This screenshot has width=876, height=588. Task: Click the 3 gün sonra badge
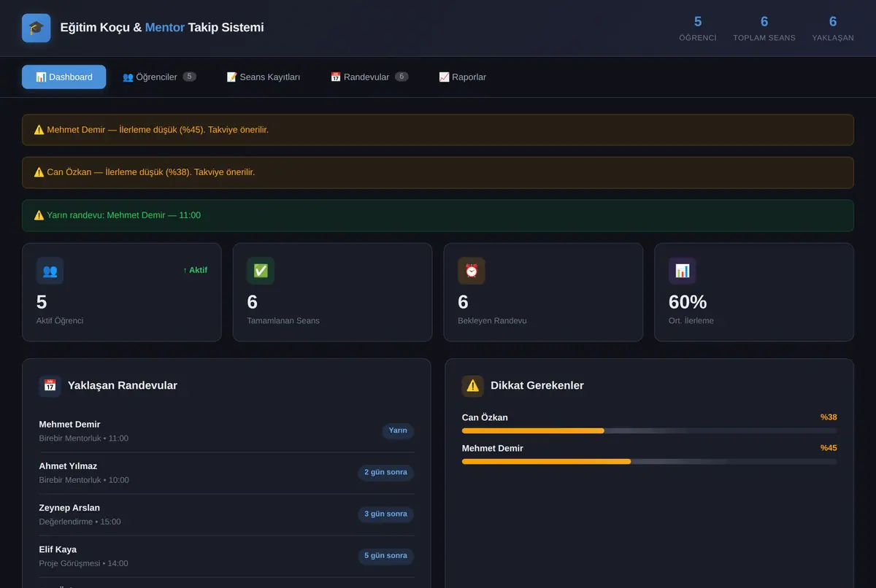[x=386, y=514]
